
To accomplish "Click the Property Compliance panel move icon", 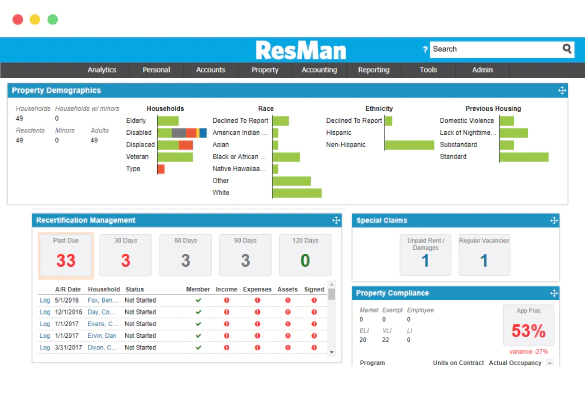I will (554, 293).
